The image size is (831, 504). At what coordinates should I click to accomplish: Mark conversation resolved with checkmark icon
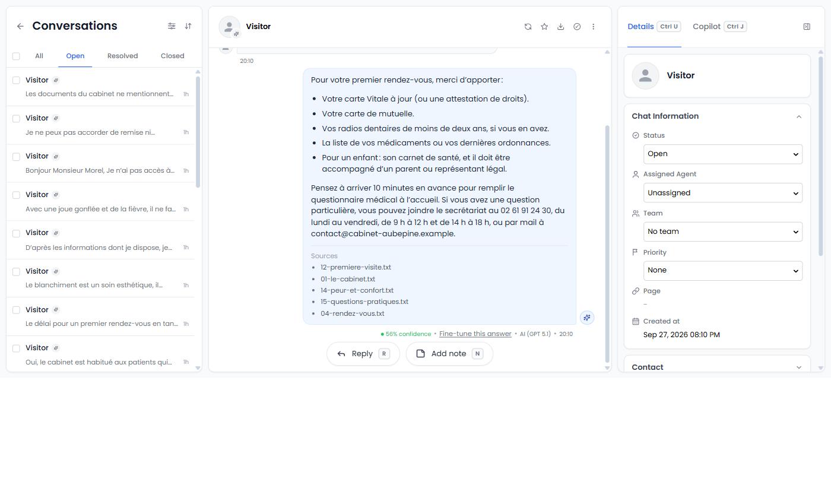point(577,27)
